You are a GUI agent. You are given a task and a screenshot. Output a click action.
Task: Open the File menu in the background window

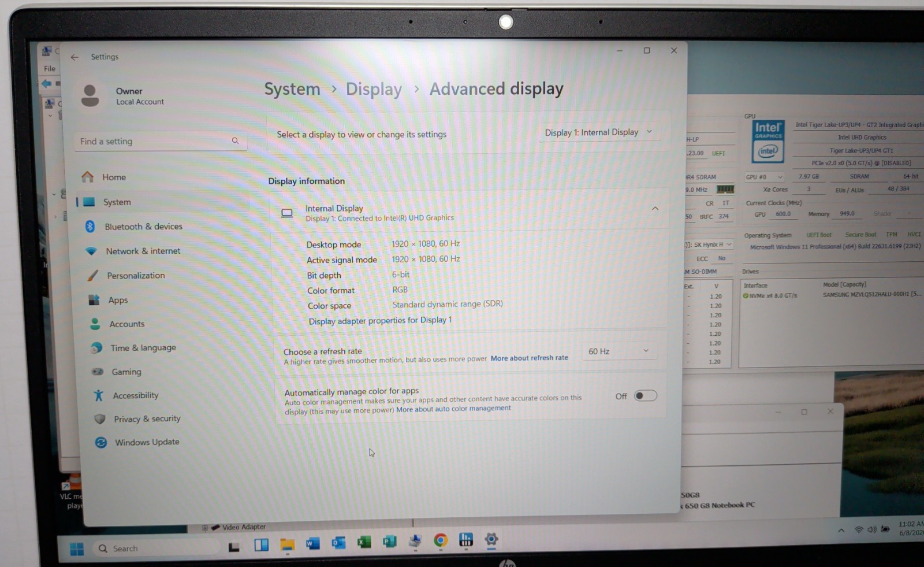[50, 69]
